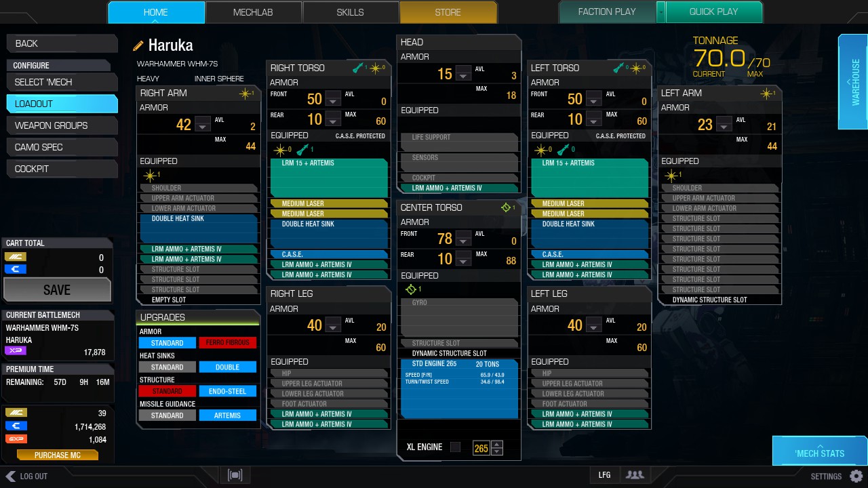Select Artemis missile guidance
Image resolution: width=868 pixels, height=488 pixels.
click(227, 415)
